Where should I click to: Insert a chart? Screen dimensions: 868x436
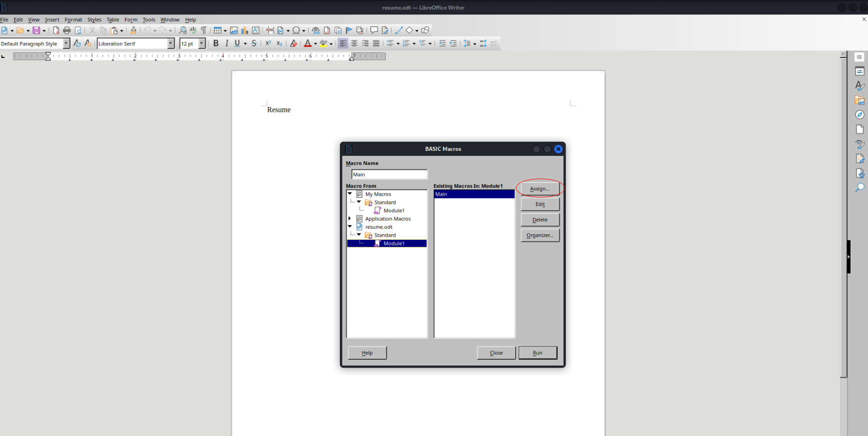(x=244, y=30)
